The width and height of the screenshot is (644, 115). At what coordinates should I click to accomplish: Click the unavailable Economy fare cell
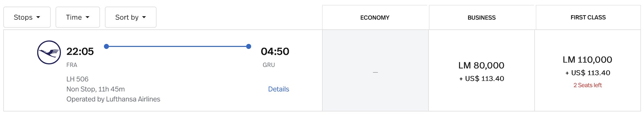tap(375, 71)
